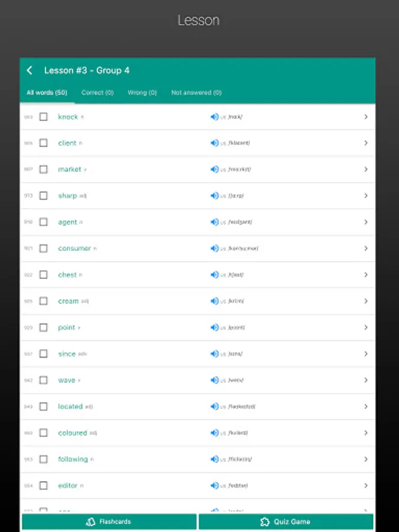Select the word "editor"
The image size is (399, 532).
[68, 486]
